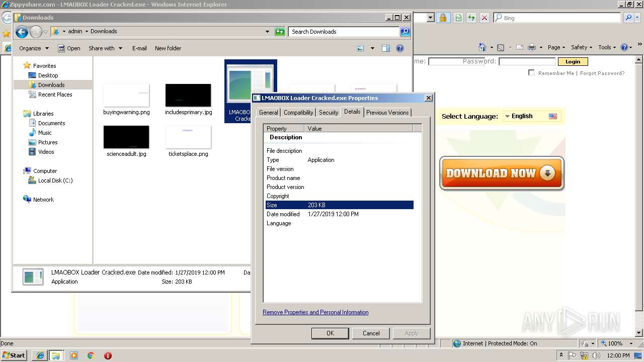This screenshot has width=644, height=362.
Task: Expand the Share with dropdown
Action: (x=105, y=48)
